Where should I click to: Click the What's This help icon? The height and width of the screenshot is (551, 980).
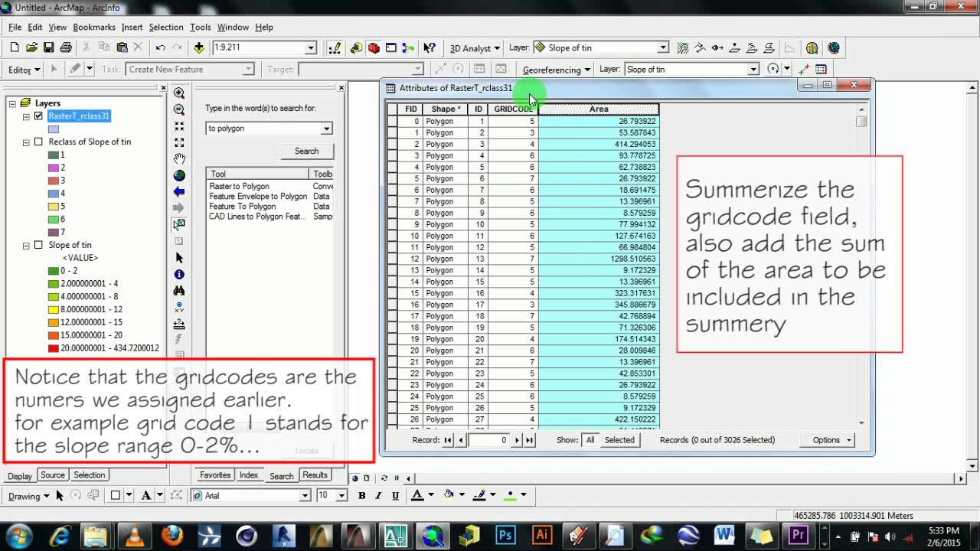(430, 47)
